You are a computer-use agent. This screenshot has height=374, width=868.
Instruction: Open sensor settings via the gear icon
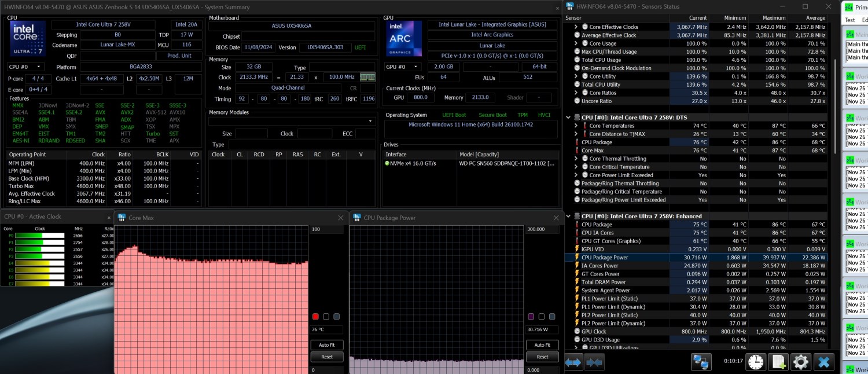click(801, 362)
